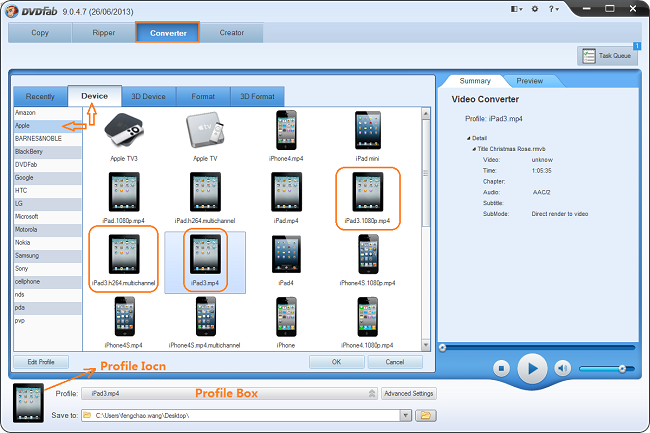
Task: Expand the Profile box dropdown arrows
Action: [x=372, y=393]
